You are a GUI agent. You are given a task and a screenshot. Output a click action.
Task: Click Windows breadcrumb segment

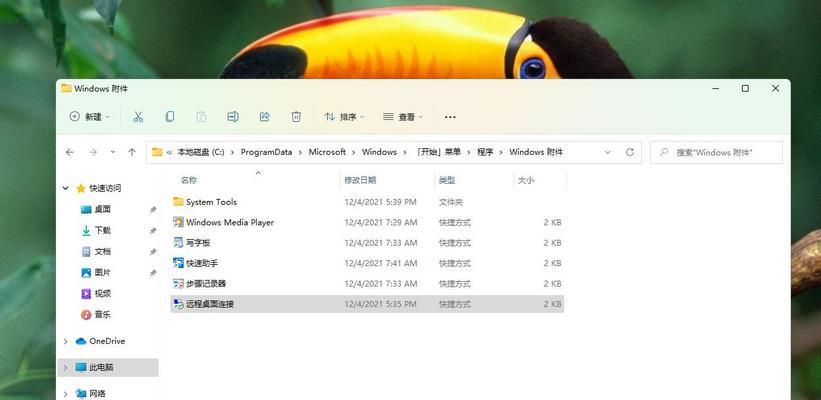pyautogui.click(x=379, y=152)
